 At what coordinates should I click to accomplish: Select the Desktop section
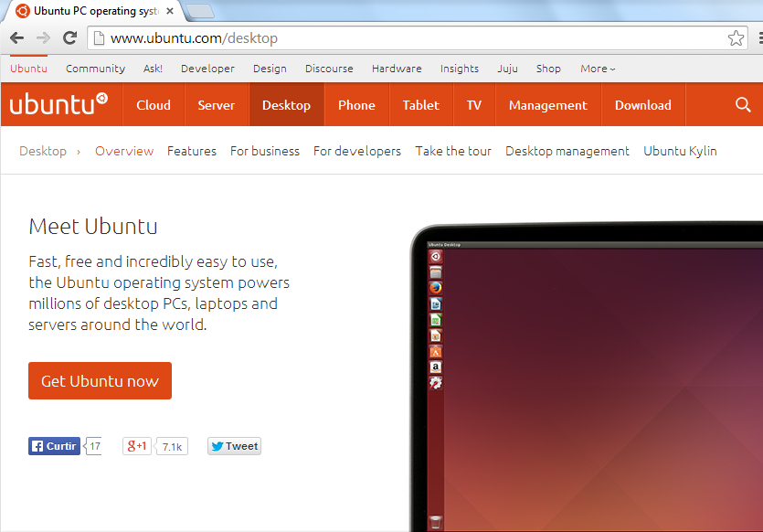pyautogui.click(x=286, y=104)
